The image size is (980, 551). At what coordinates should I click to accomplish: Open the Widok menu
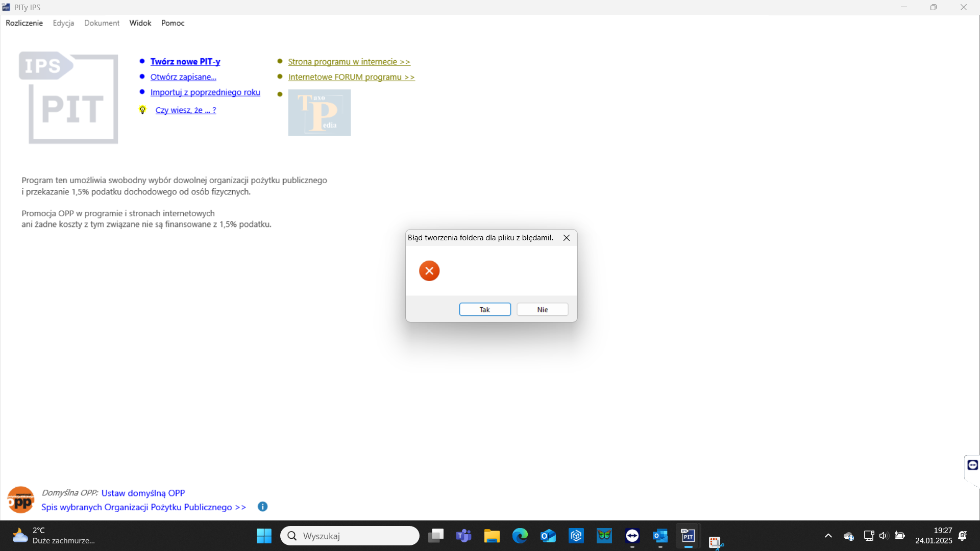point(140,23)
